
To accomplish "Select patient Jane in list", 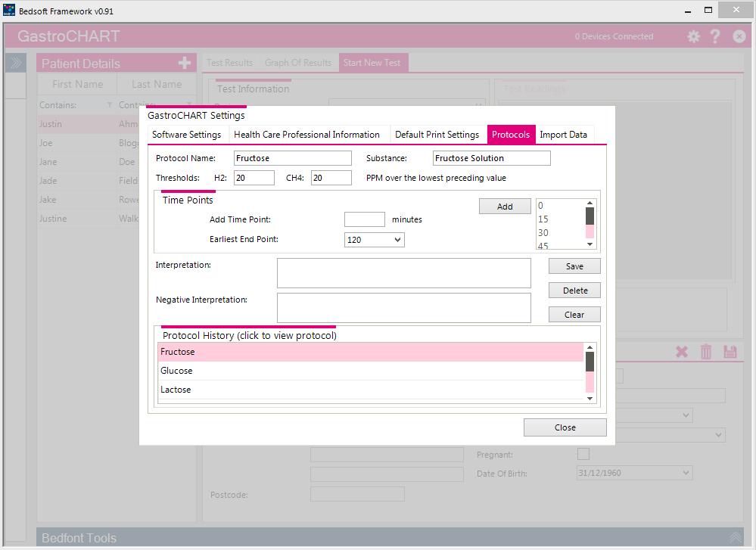I will [89, 161].
